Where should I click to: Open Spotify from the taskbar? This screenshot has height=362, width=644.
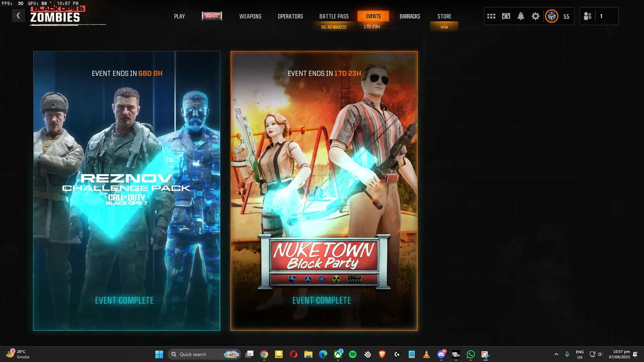click(x=352, y=354)
